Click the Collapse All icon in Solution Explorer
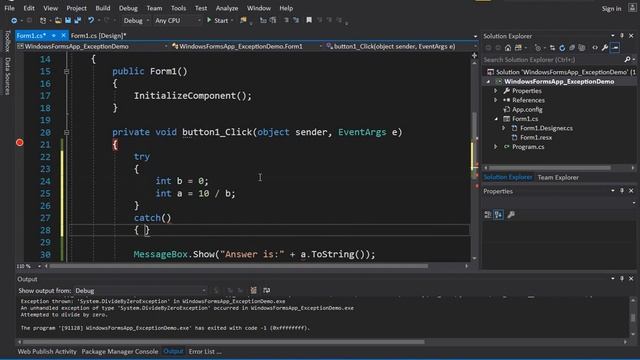640x360 pixels. pyautogui.click(x=572, y=48)
